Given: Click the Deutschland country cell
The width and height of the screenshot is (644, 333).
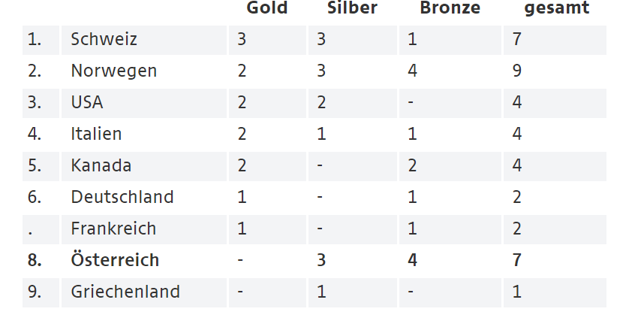Looking at the screenshot, I should 122,198.
